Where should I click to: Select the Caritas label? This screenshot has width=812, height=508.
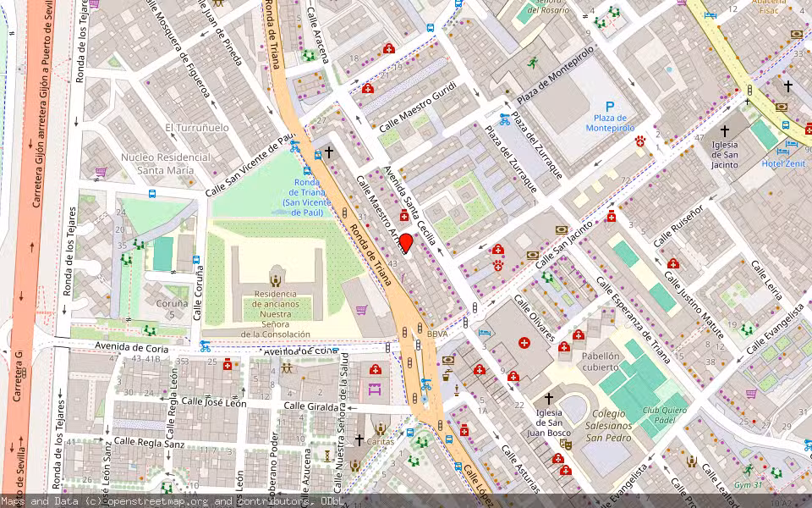click(x=381, y=442)
